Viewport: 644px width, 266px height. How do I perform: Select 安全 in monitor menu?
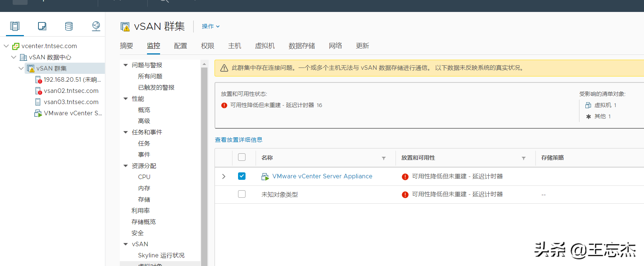click(137, 233)
